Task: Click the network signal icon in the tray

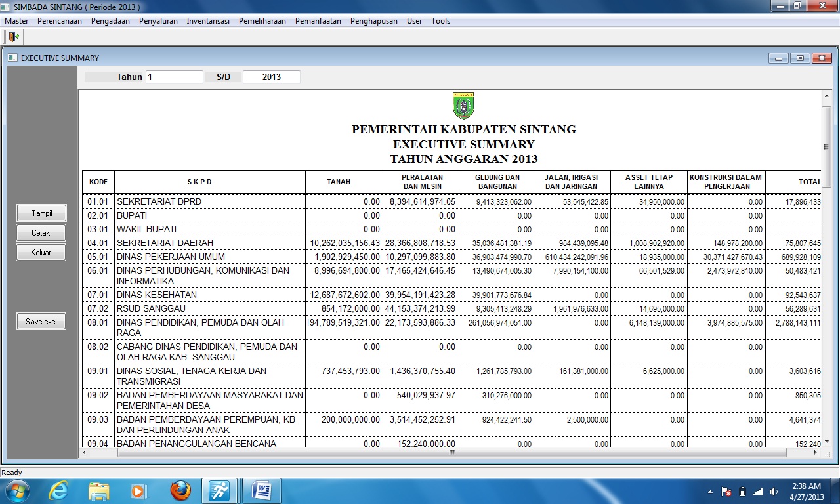Action: click(758, 491)
